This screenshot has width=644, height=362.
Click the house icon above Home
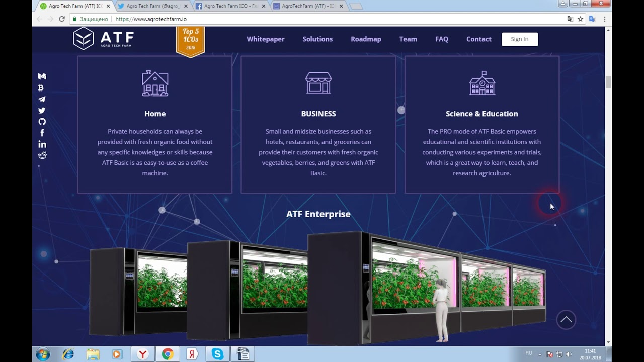pyautogui.click(x=155, y=83)
